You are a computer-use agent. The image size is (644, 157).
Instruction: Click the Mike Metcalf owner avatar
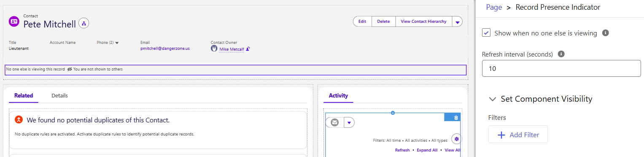[214, 49]
